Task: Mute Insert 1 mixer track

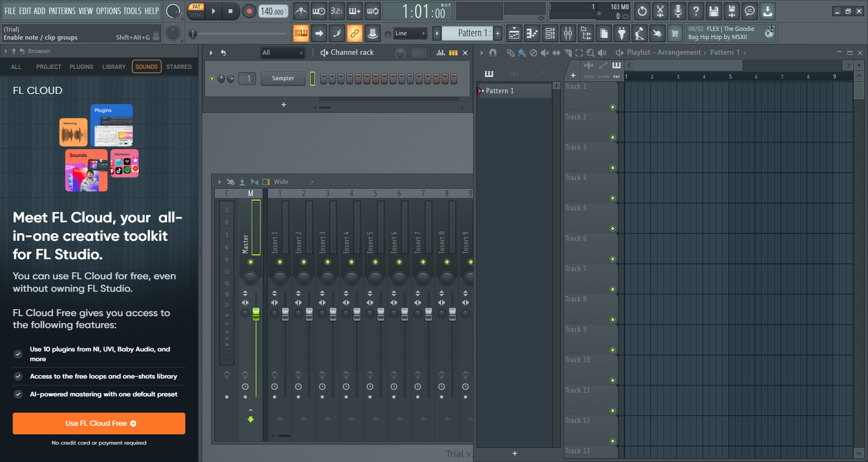Action: click(280, 262)
